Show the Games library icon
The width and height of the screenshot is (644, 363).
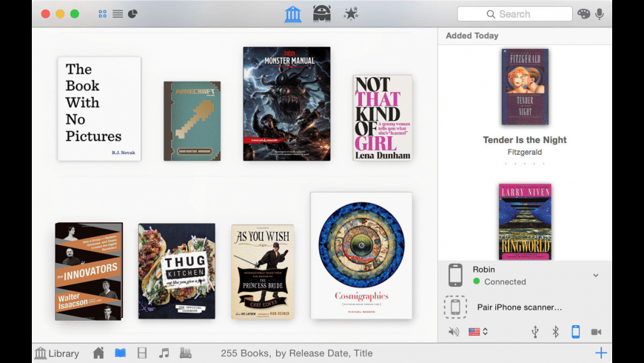point(186,353)
